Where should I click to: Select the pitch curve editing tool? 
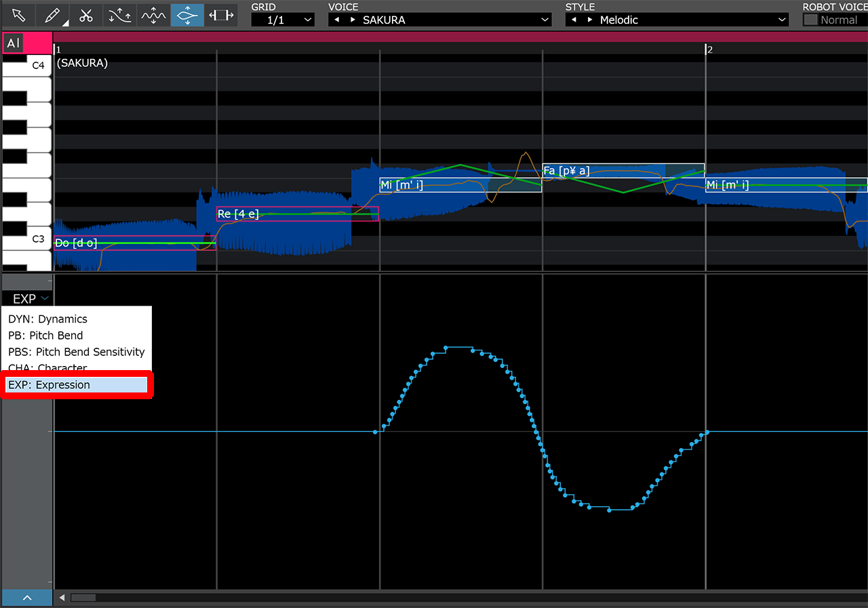119,15
